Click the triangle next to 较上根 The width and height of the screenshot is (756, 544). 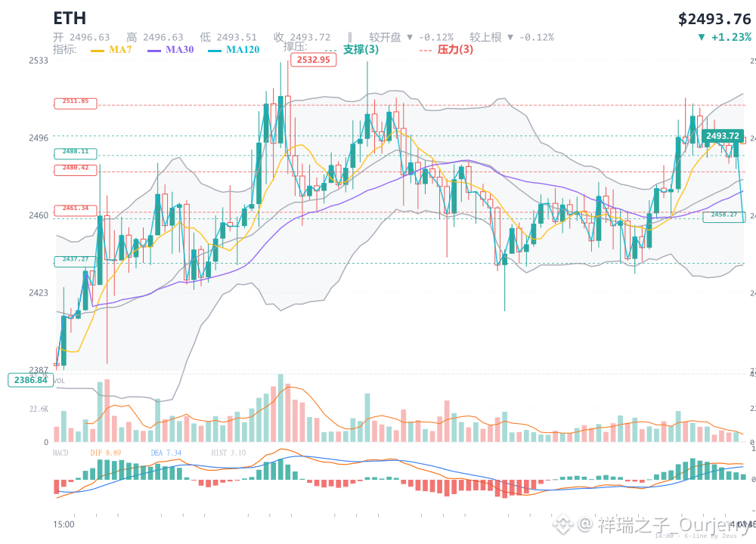coord(510,37)
